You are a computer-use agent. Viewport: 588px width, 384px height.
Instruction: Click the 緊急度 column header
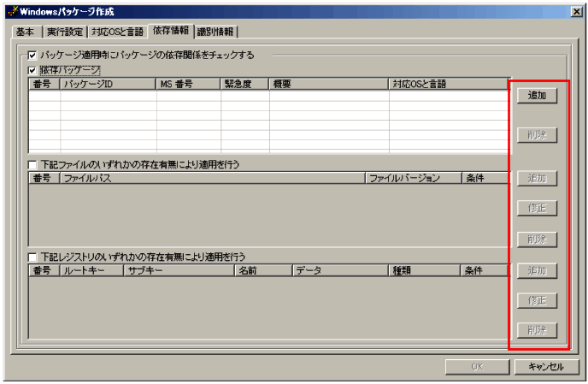point(245,84)
